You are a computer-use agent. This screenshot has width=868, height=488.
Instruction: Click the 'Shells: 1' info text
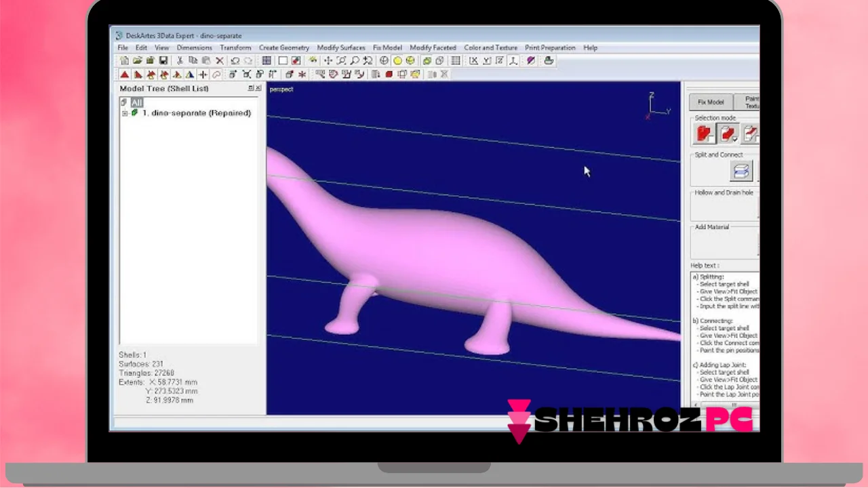pyautogui.click(x=133, y=354)
